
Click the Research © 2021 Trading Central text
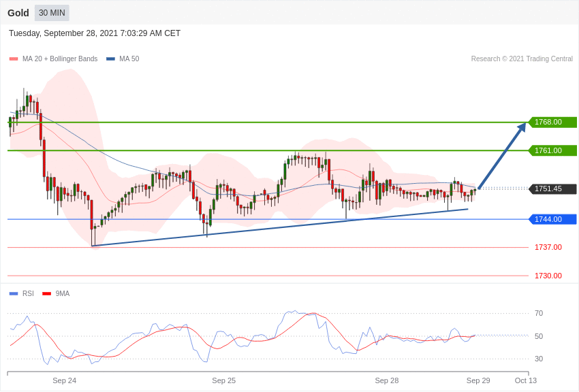click(522, 59)
